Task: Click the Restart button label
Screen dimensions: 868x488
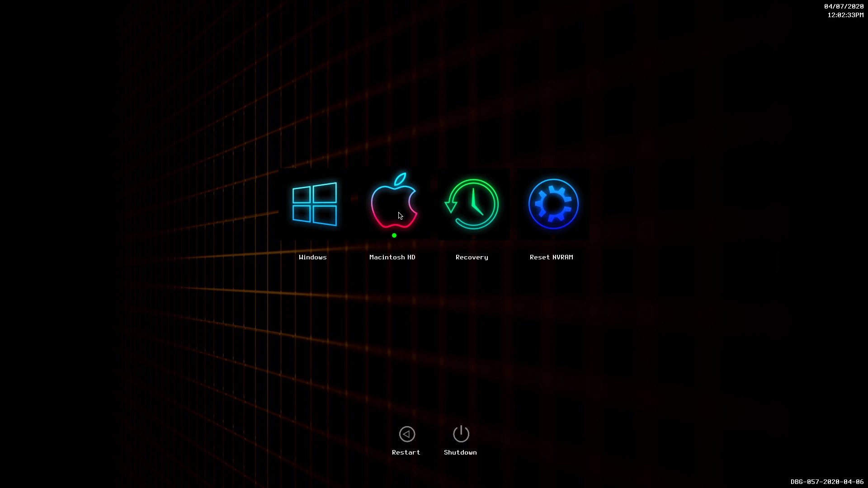Action: tap(406, 452)
